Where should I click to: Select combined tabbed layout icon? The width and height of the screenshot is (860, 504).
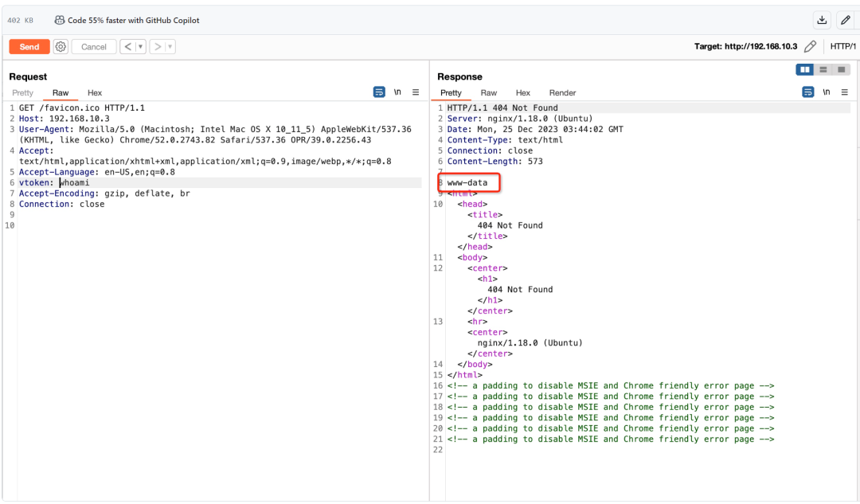point(841,69)
